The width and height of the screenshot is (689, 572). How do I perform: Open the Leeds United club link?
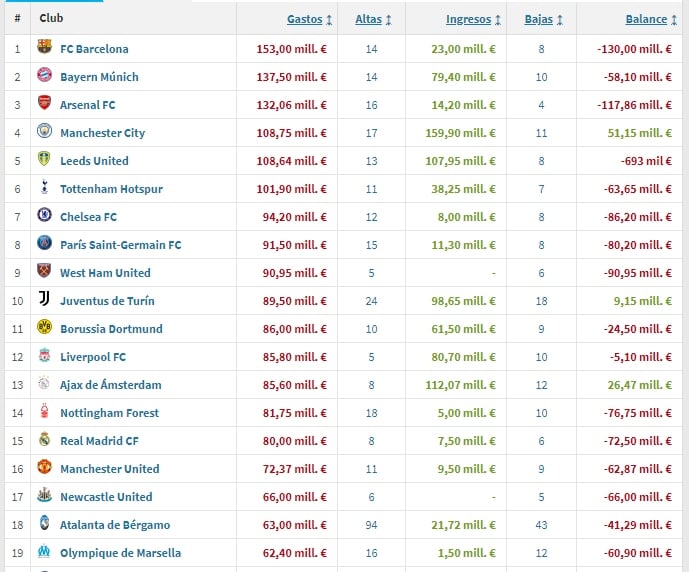(94, 161)
